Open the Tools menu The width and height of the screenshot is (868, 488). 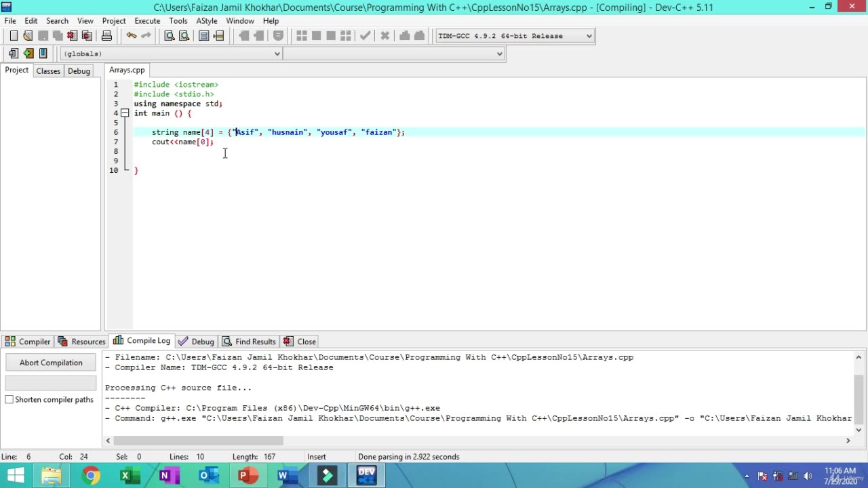[178, 21]
